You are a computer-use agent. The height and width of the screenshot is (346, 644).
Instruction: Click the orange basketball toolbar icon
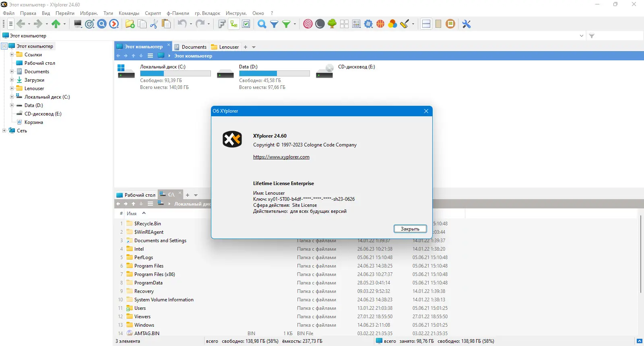coord(380,24)
